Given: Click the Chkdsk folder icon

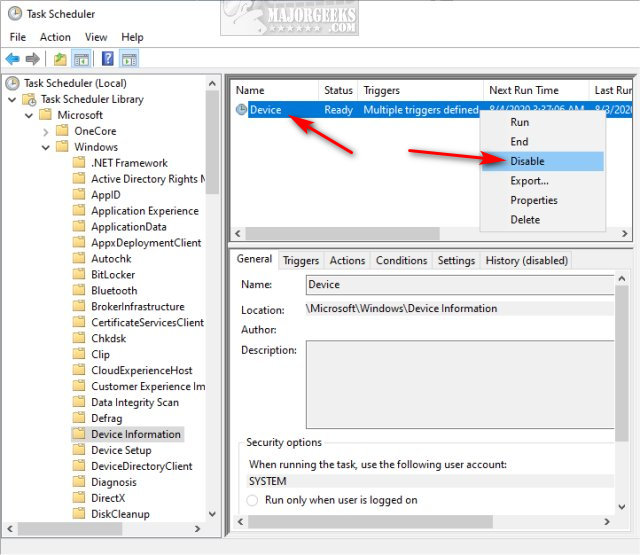Looking at the screenshot, I should click(x=79, y=338).
